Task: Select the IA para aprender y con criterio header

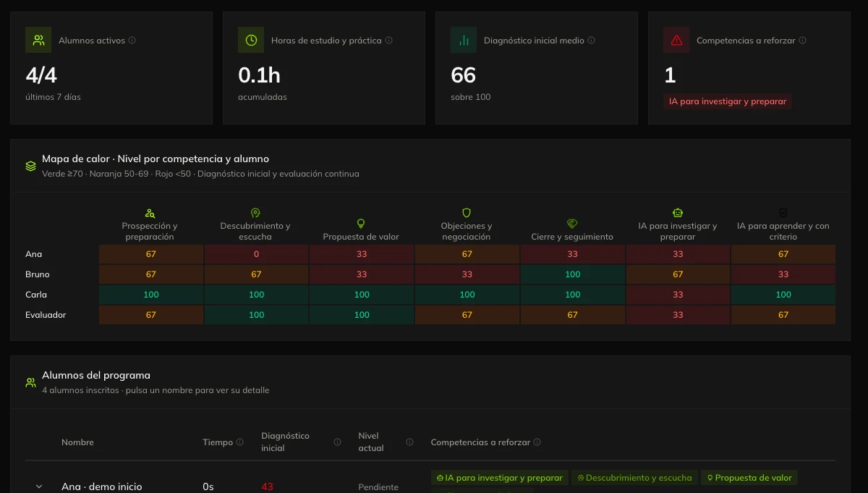Action: tap(783, 231)
